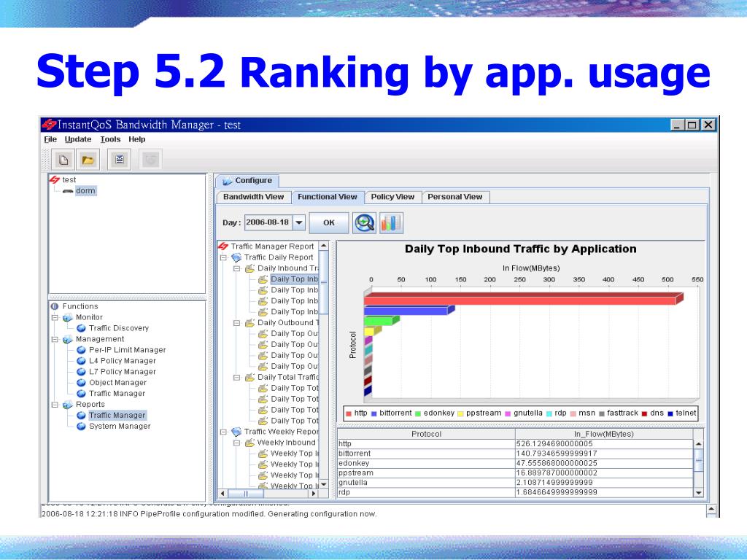Click the http red legend swatch
747x560 pixels.
click(x=349, y=413)
